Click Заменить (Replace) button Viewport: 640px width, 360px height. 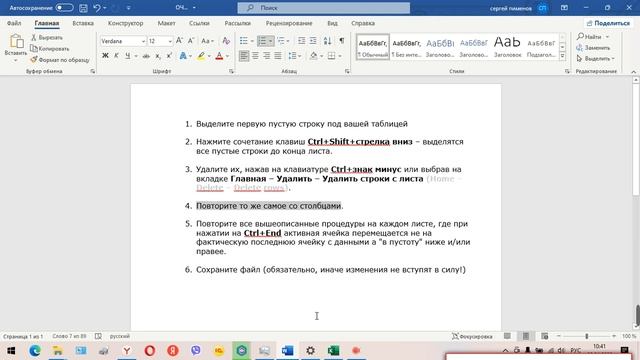[593, 48]
